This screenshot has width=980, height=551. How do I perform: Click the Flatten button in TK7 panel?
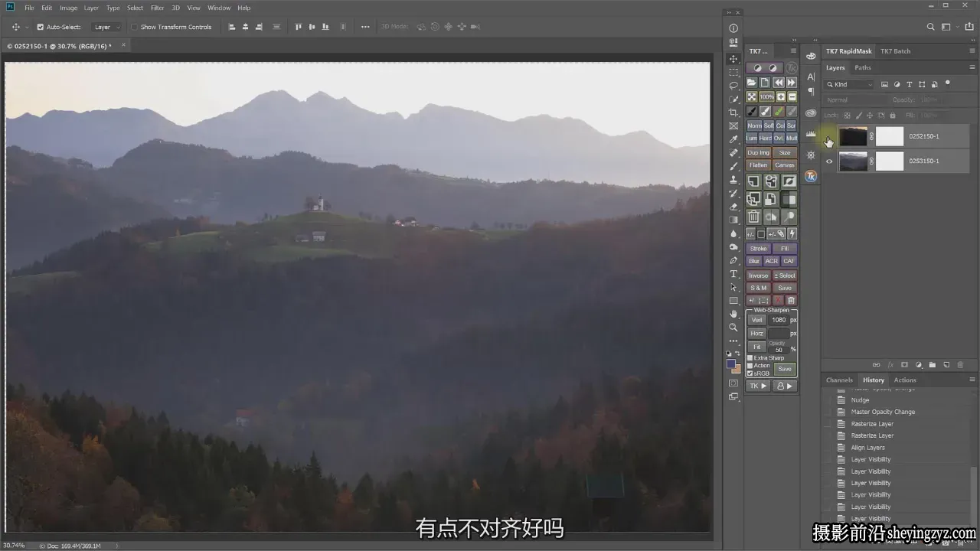(x=758, y=165)
